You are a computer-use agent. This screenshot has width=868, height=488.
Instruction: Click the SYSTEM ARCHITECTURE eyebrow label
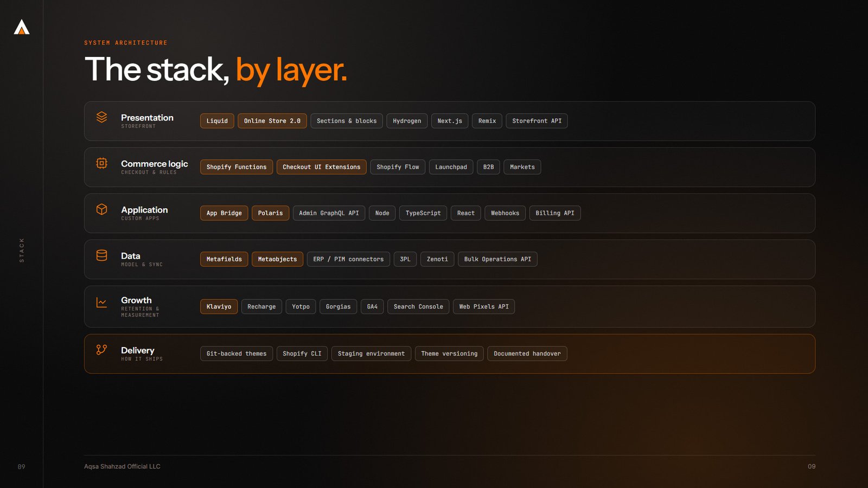coord(126,43)
